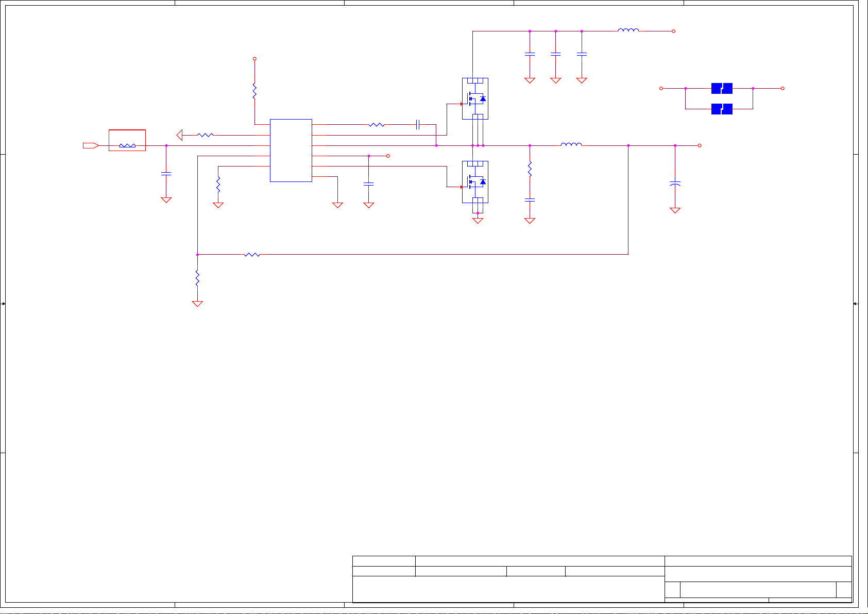The width and height of the screenshot is (868, 614).
Task: Select the vertical divider resistor going to bottom ground
Action: [x=197, y=278]
